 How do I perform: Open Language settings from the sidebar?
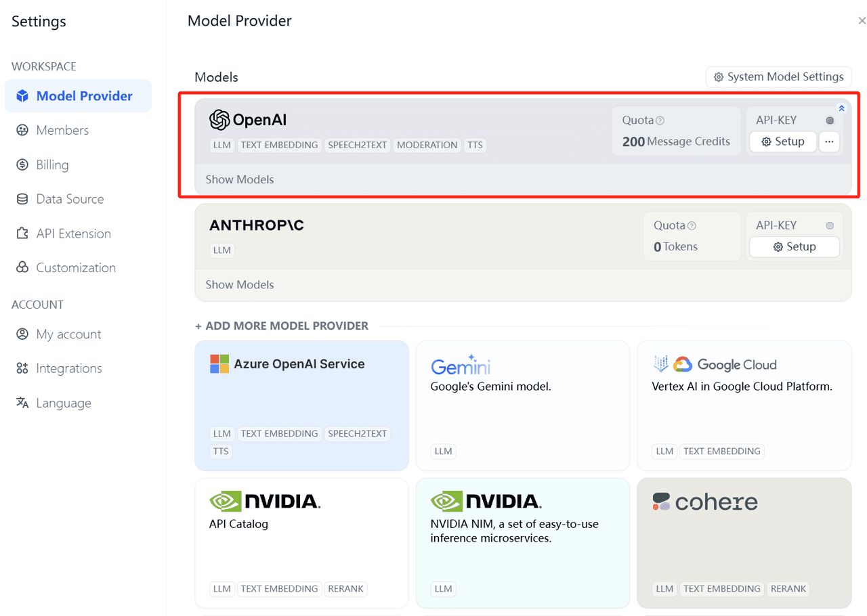pyautogui.click(x=21, y=402)
